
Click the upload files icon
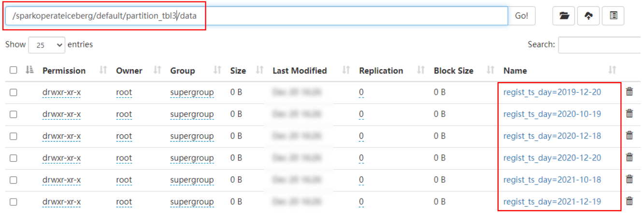coord(588,16)
